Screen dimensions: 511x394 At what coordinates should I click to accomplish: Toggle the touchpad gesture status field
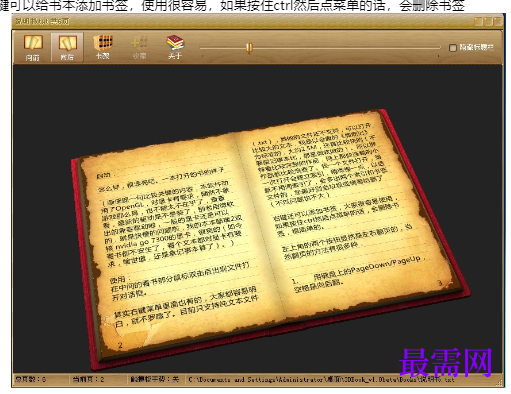[x=155, y=379]
